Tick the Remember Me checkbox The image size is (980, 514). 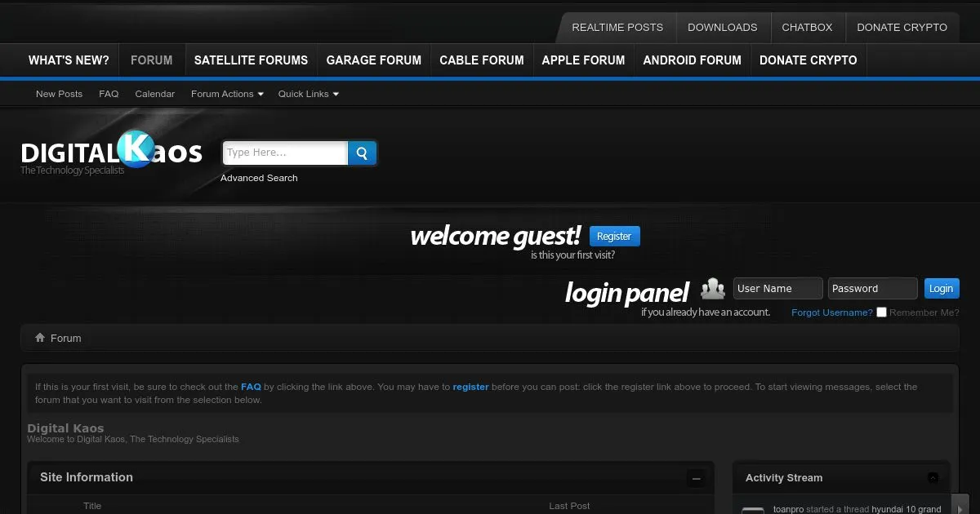tap(881, 312)
